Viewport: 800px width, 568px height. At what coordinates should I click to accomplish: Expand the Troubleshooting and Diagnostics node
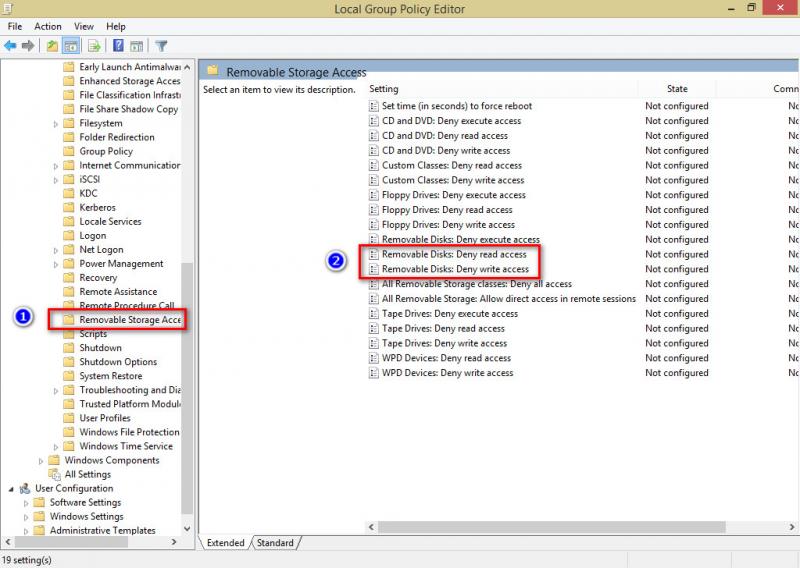tap(56, 390)
